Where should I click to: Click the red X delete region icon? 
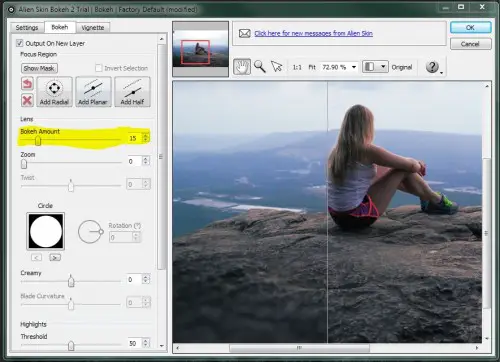coord(27,100)
